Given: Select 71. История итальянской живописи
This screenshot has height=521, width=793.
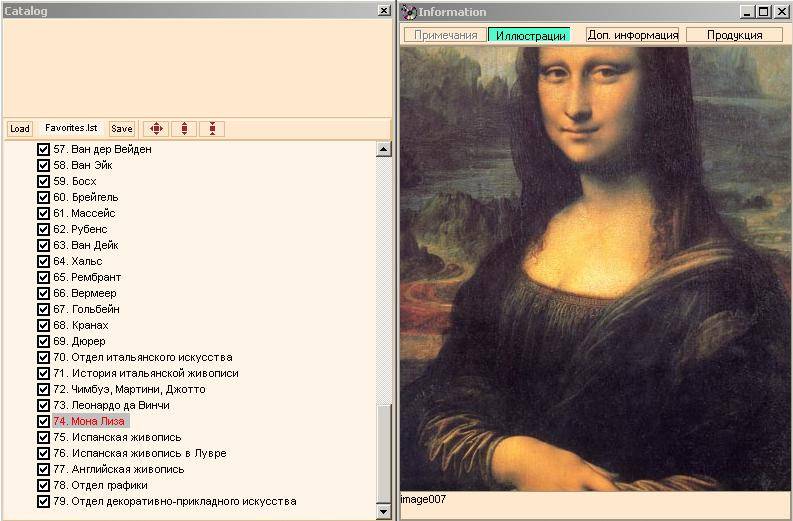Looking at the screenshot, I should point(146,373).
